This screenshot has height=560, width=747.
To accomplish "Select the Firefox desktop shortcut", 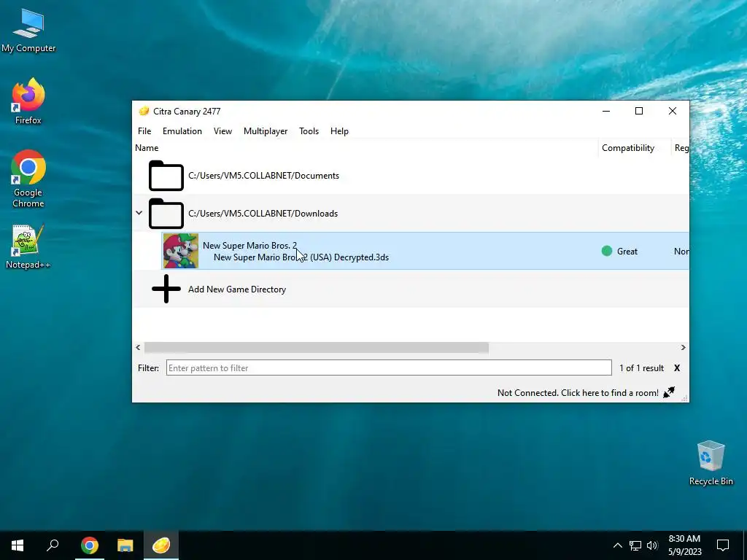I will [28, 101].
